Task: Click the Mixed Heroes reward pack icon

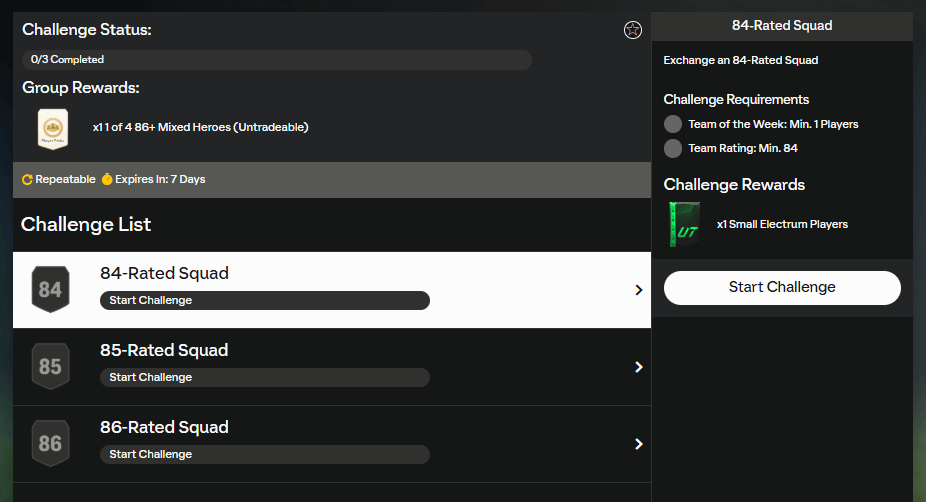Action: 52,128
